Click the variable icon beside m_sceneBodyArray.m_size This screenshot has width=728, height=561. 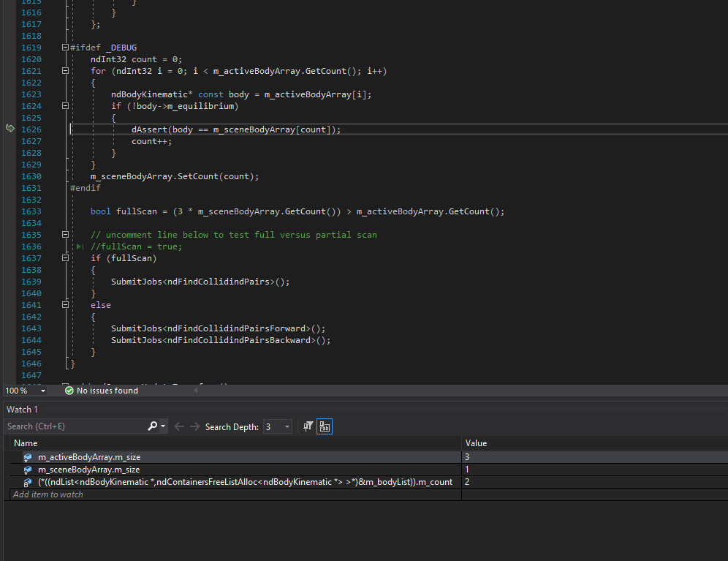tap(28, 470)
